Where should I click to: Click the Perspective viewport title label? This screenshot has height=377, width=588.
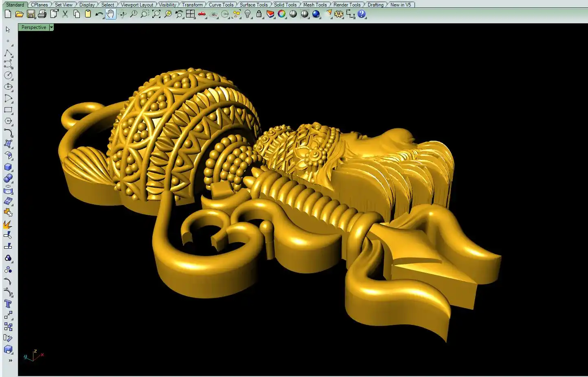coord(34,27)
